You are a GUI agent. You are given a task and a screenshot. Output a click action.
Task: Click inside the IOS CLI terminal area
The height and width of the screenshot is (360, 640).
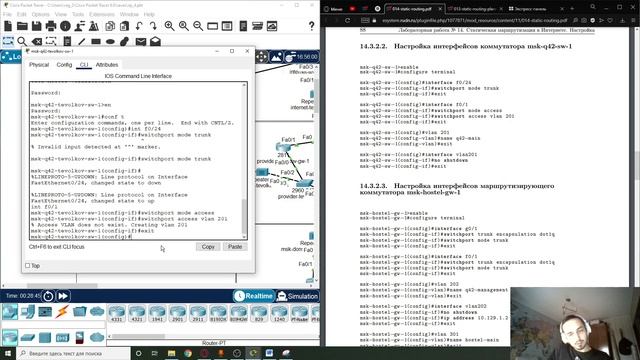136,160
